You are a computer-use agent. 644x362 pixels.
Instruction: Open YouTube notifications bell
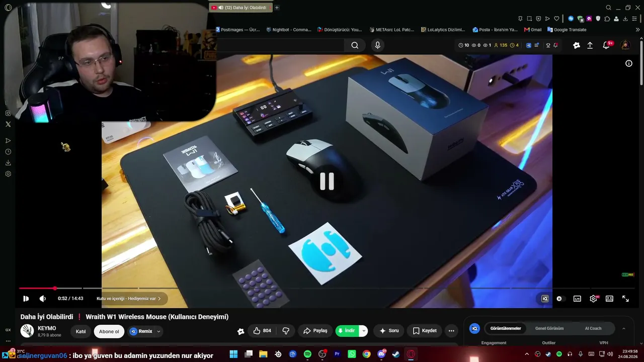coord(606,45)
